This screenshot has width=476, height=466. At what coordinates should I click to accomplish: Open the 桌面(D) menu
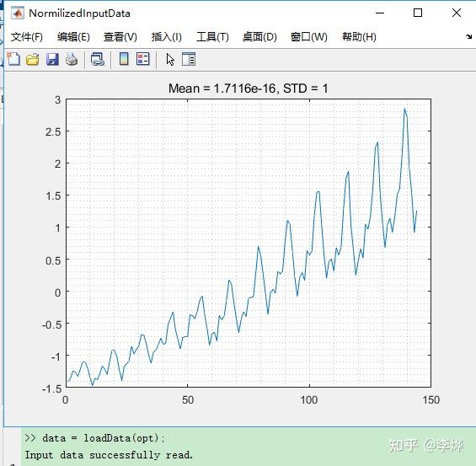(x=259, y=37)
